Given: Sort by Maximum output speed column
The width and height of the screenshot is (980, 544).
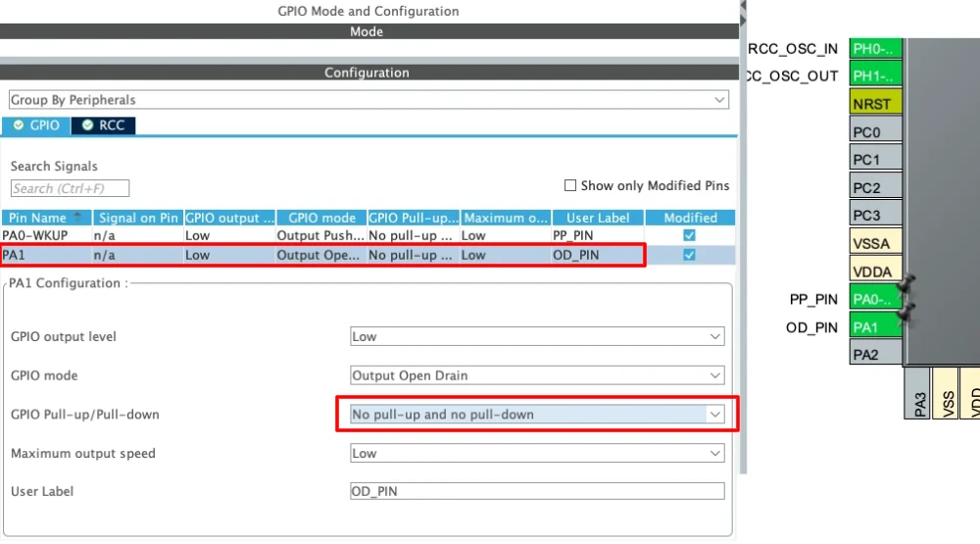Looking at the screenshot, I should coord(506,218).
